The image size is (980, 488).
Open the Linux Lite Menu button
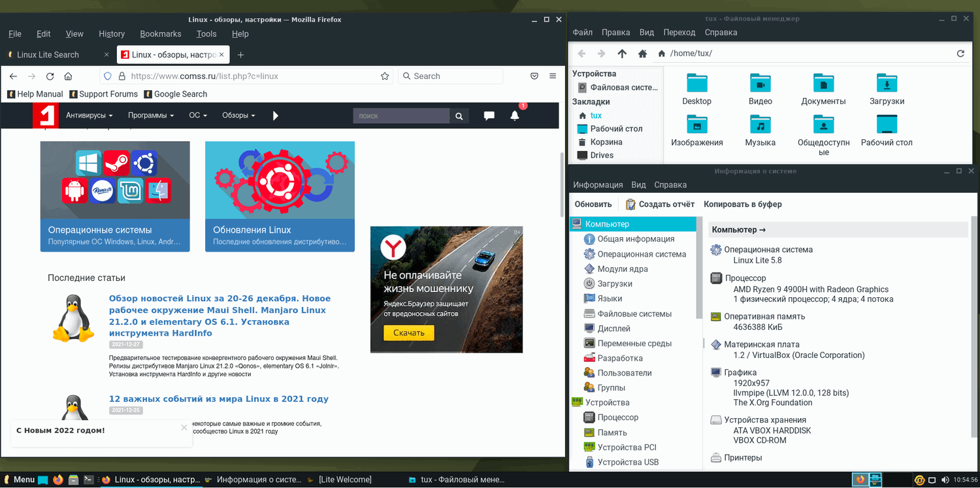pyautogui.click(x=20, y=480)
